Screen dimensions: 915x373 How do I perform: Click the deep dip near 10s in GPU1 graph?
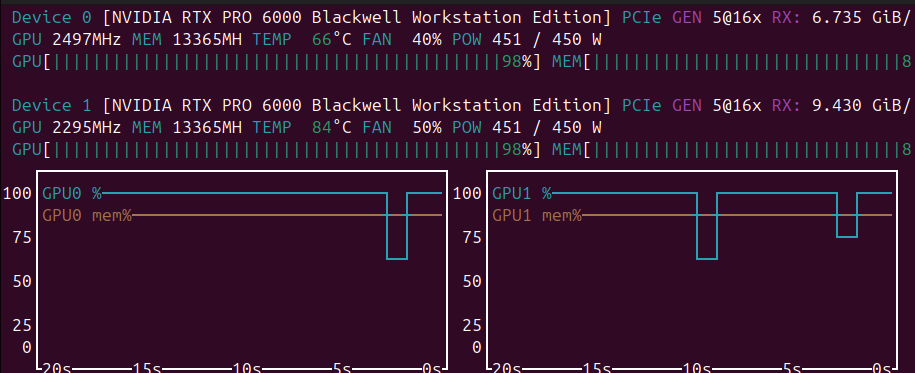tap(707, 226)
